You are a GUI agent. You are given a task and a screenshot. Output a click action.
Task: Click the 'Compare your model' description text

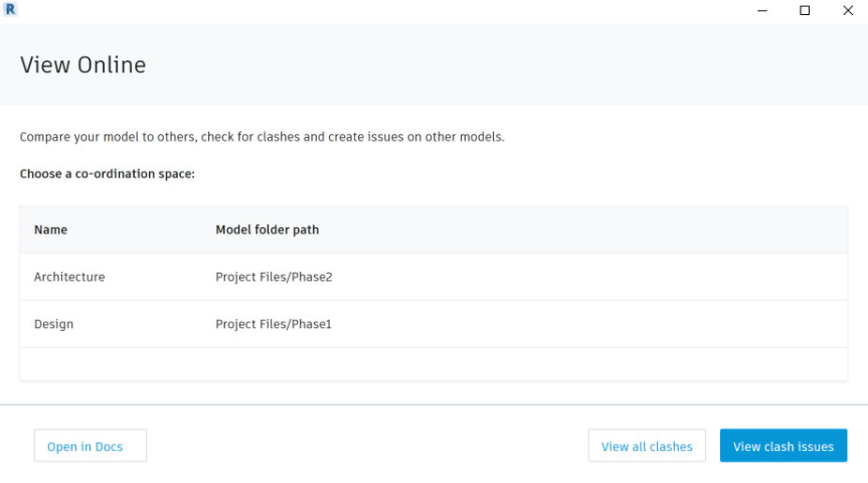pos(262,137)
